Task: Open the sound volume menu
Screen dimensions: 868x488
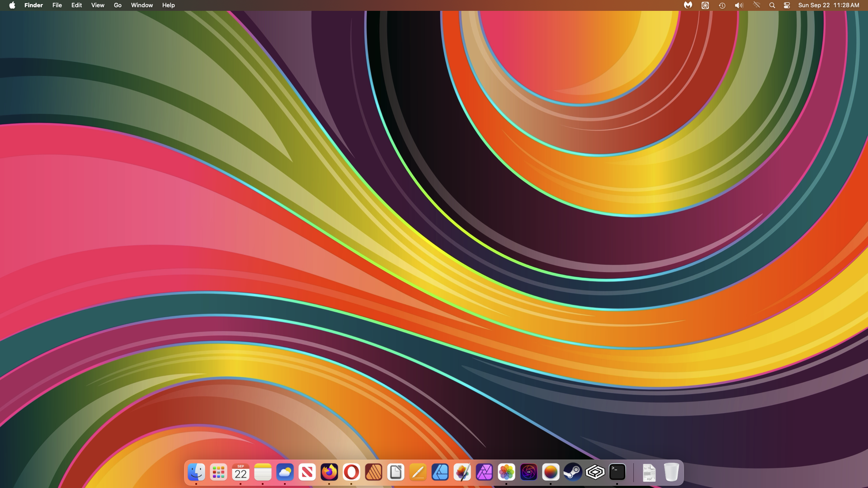Action: (x=739, y=5)
